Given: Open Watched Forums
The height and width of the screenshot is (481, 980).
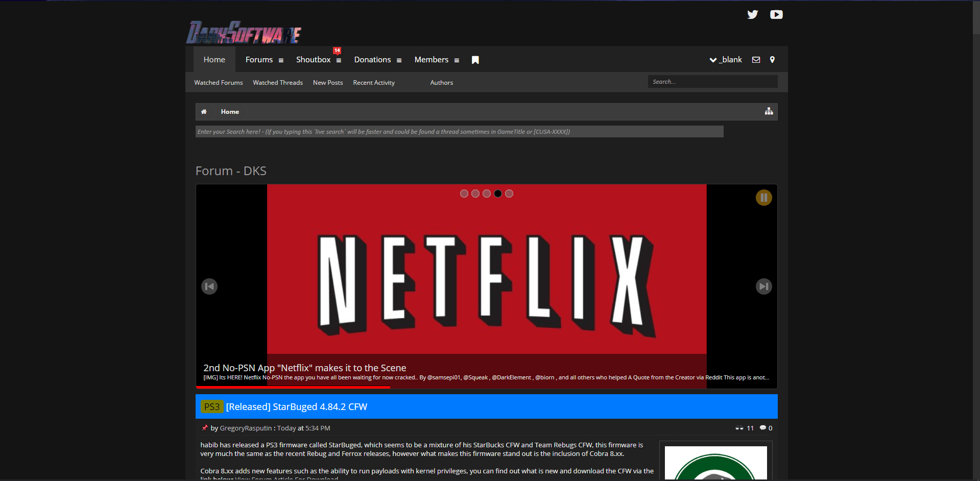Looking at the screenshot, I should click(219, 83).
